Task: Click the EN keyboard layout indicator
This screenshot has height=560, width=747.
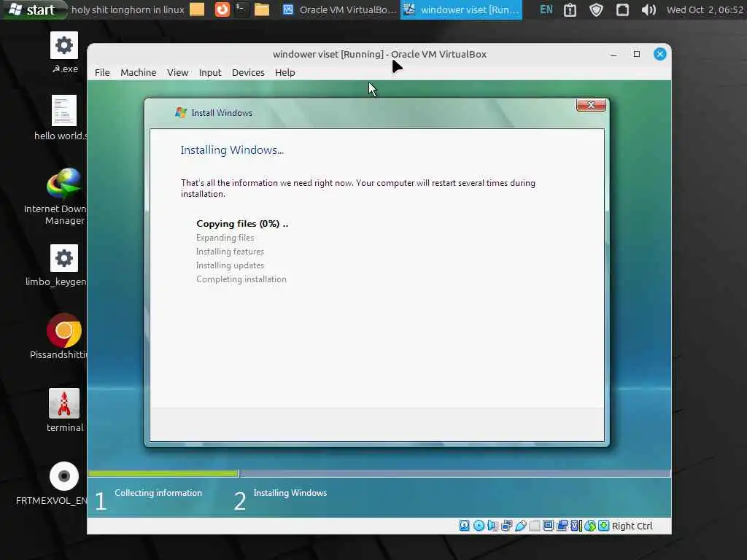Action: [546, 9]
